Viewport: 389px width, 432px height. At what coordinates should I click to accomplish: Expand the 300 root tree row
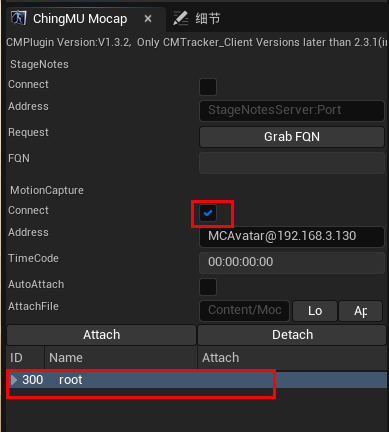click(x=14, y=380)
